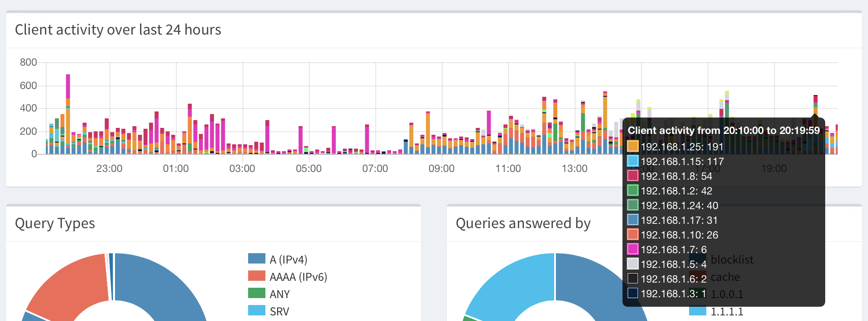This screenshot has height=321, width=868.
Task: Click tooltip entry 192.168.1.2: 42
Action: (x=677, y=191)
